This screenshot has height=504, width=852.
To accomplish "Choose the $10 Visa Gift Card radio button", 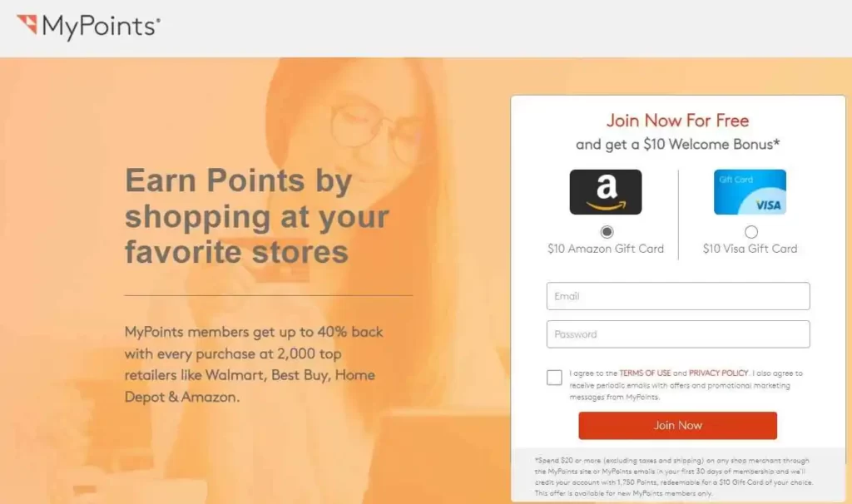I will [x=751, y=232].
